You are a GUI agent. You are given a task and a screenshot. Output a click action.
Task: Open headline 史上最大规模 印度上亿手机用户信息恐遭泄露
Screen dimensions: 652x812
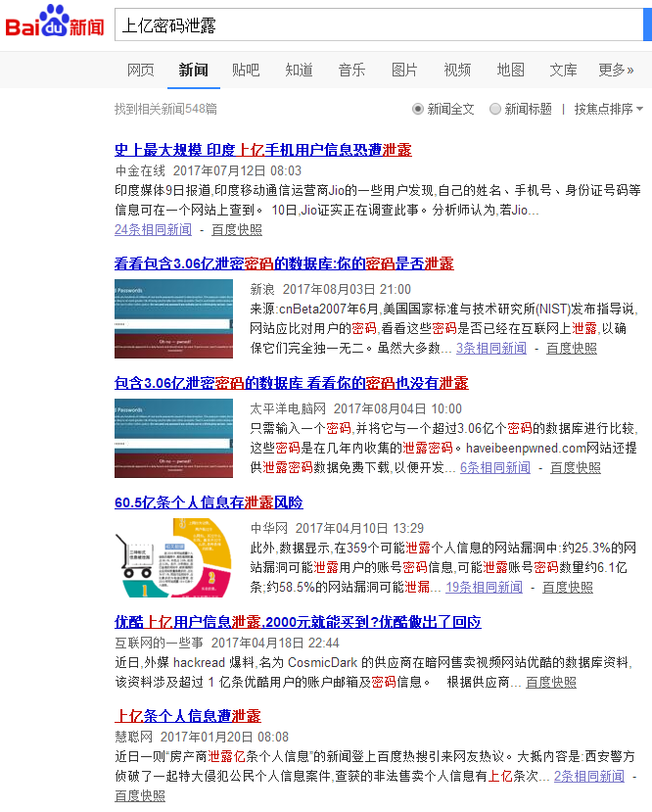(263, 150)
